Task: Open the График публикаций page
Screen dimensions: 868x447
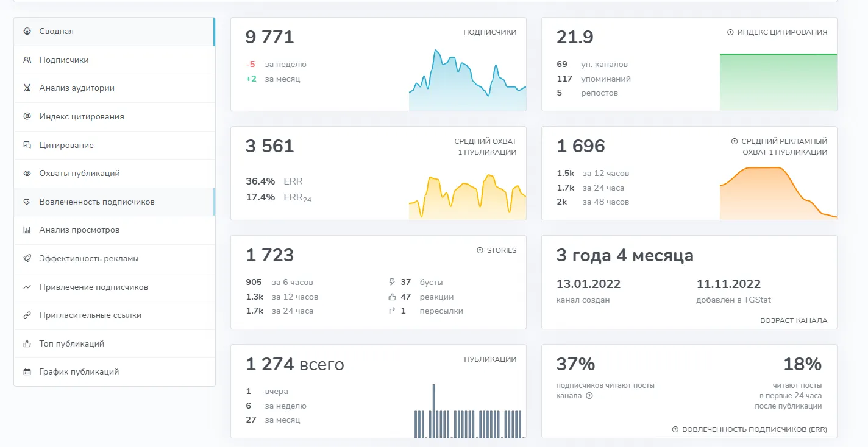Action: click(x=115, y=371)
